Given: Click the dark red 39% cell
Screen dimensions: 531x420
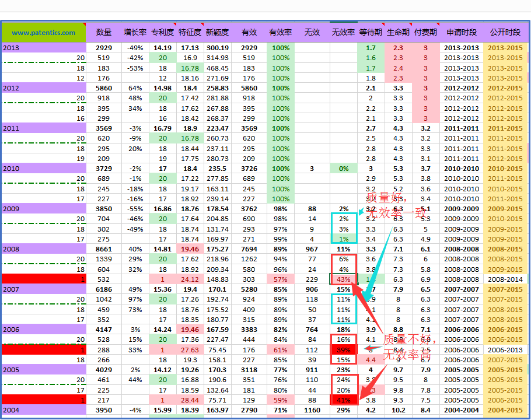Looking at the screenshot, I should (343, 350).
